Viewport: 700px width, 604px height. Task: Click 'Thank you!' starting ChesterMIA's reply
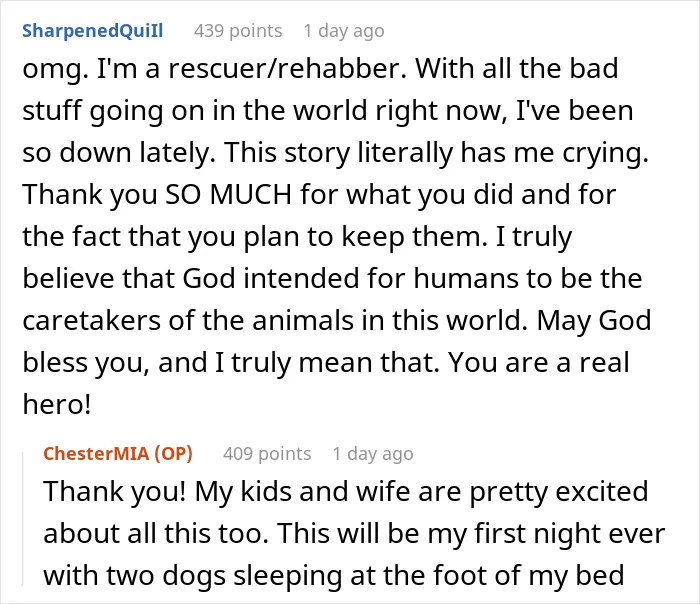tap(115, 491)
